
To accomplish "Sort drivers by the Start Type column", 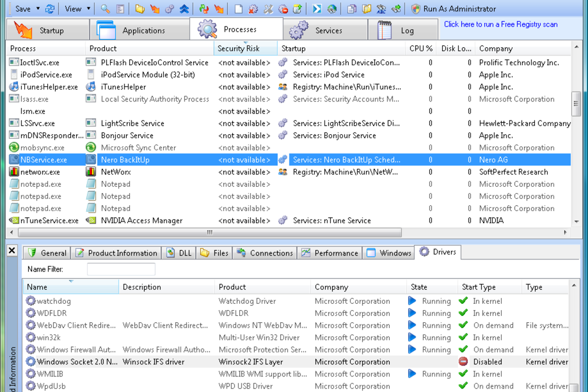I will (489, 287).
